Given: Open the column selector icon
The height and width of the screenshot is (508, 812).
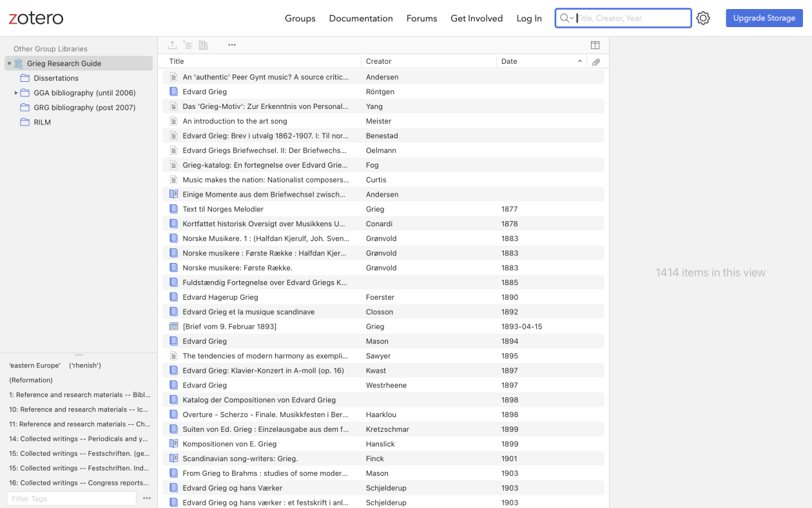Looking at the screenshot, I should pos(595,45).
